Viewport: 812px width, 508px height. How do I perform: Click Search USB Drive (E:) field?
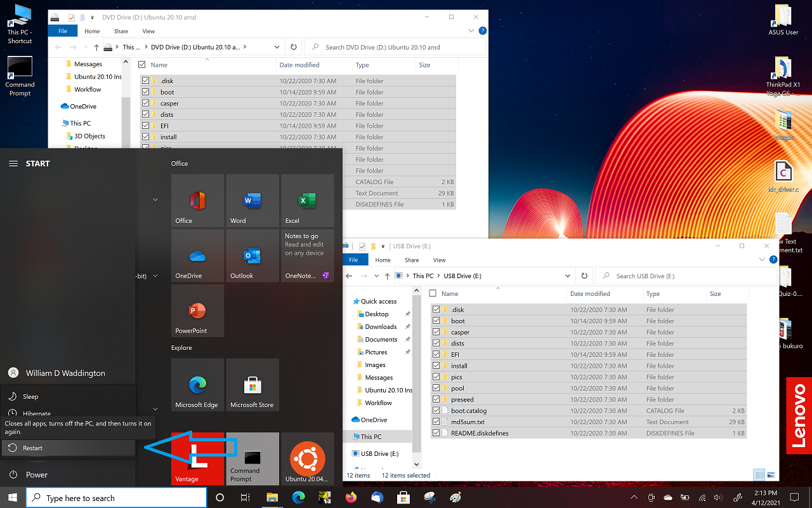[687, 276]
